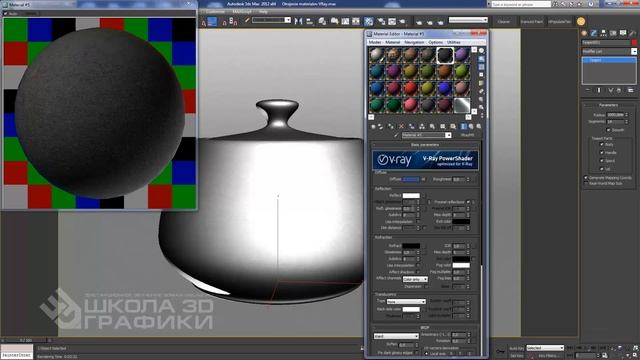Viewport: 640px width, 360px height.
Task: Toggle the Fresnel reflections checkbox
Action: [x=468, y=202]
